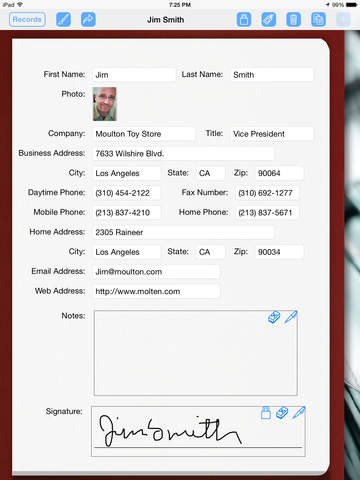Tap the "Business Address:" label

[52, 153]
